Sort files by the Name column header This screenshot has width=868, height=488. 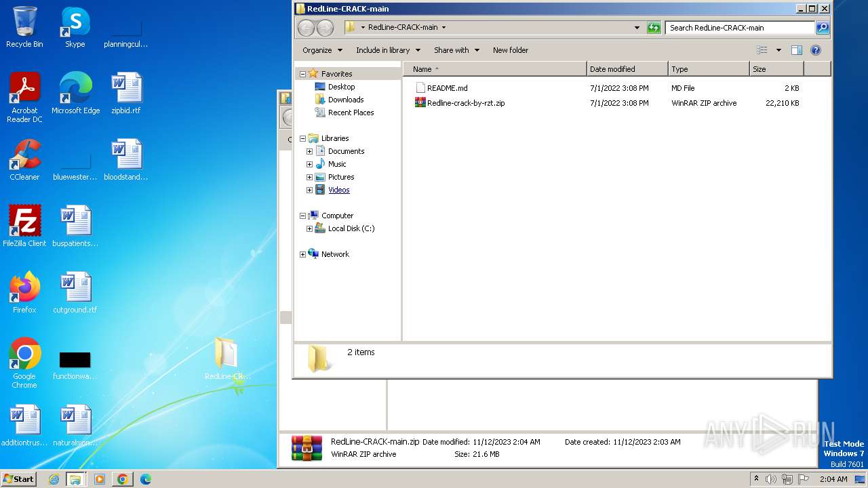pos(495,69)
